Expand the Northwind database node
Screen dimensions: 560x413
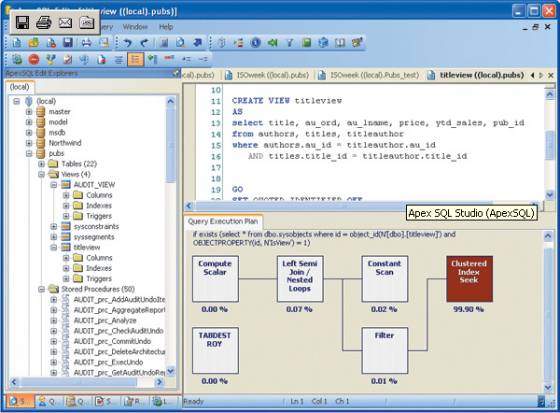tap(29, 143)
